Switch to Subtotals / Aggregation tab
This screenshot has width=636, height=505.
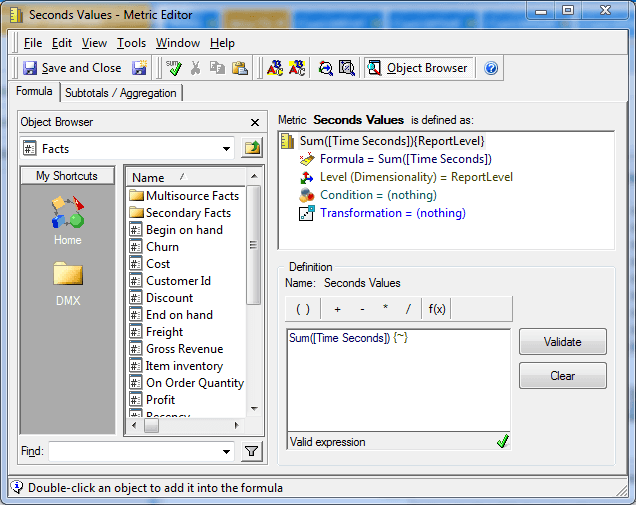click(x=121, y=93)
